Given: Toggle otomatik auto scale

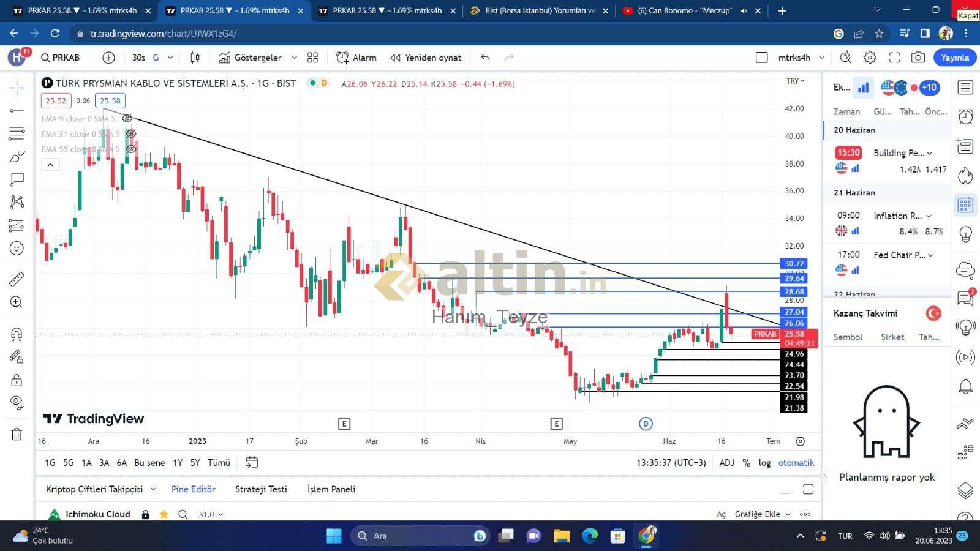Looking at the screenshot, I should click(x=796, y=463).
